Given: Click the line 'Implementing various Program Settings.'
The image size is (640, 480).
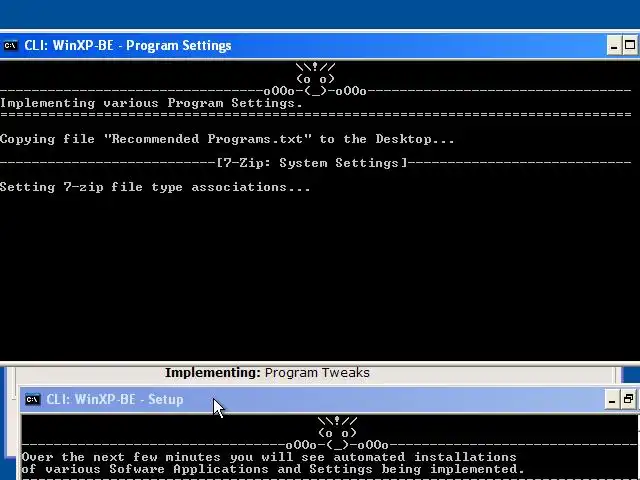Looking at the screenshot, I should pos(151,103).
